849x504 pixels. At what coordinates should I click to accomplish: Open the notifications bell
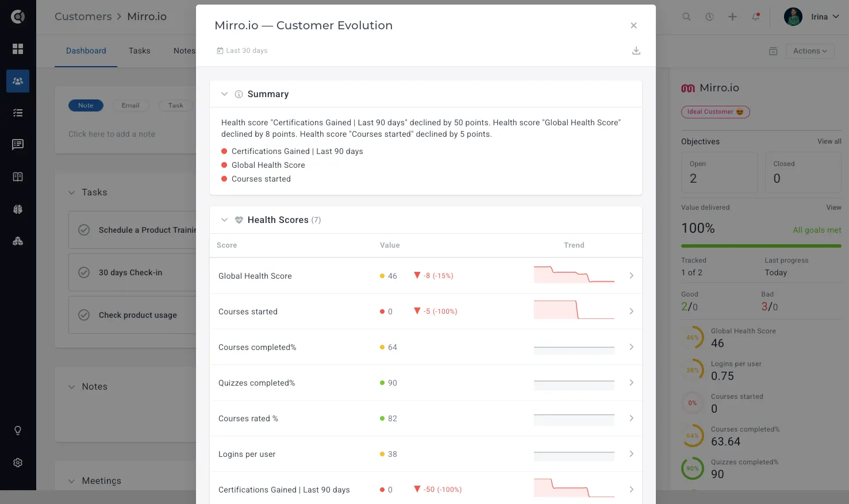[756, 17]
